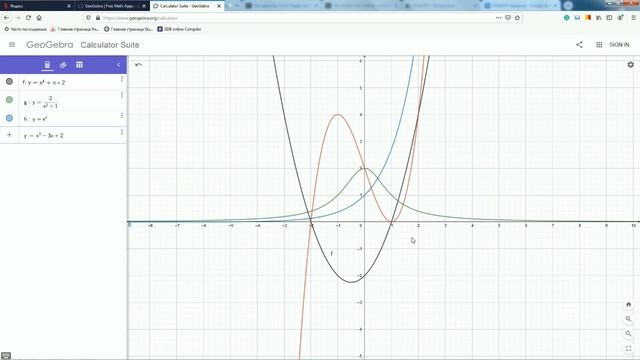Viewport: 640px width, 360px height.
Task: Open the GDB online Compiler bookmark
Action: [180, 29]
